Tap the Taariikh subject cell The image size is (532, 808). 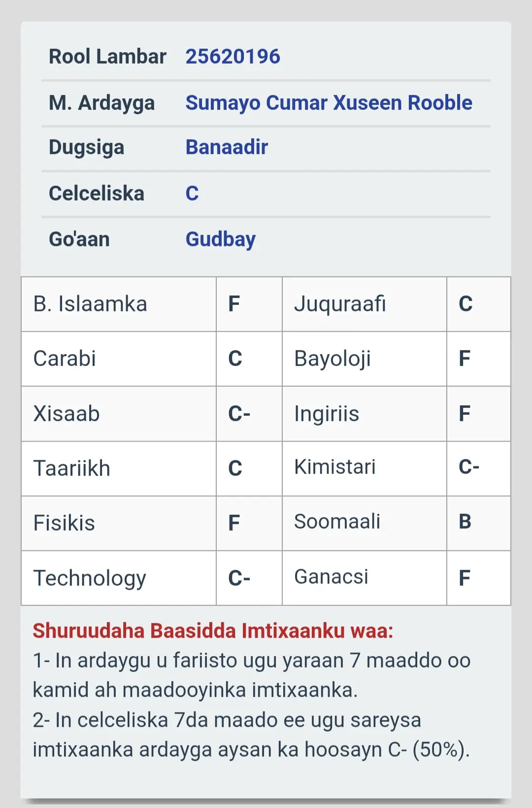point(119,469)
